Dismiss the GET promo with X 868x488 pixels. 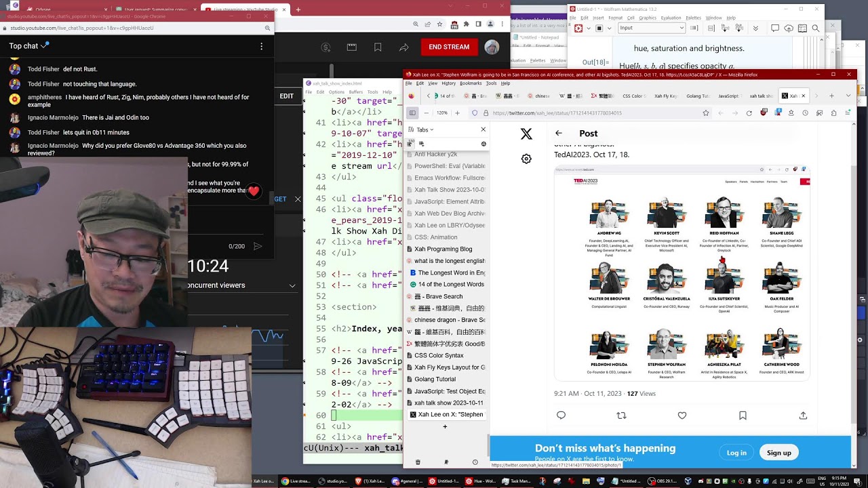point(298,199)
